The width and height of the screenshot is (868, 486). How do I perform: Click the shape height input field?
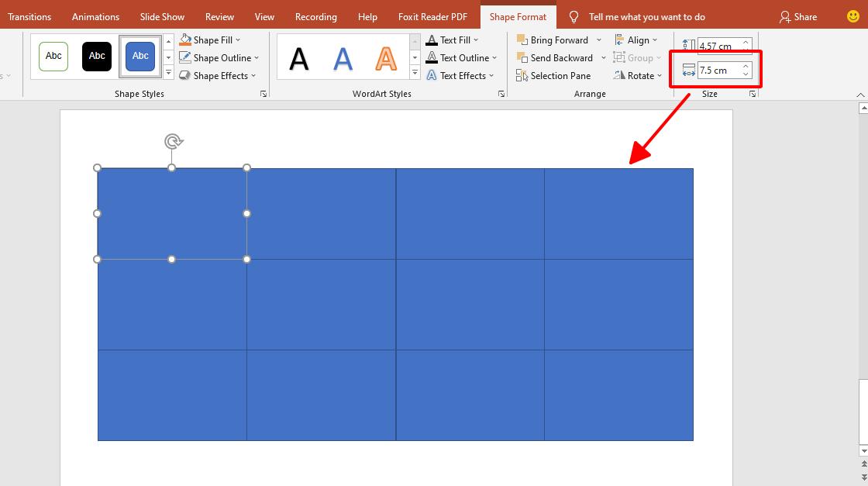[718, 46]
